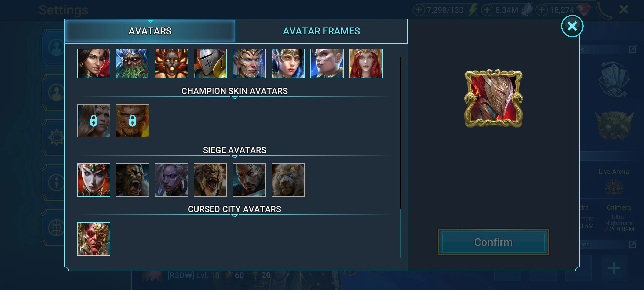Pick the purple-eyed pale woman siege avatar

point(171,180)
